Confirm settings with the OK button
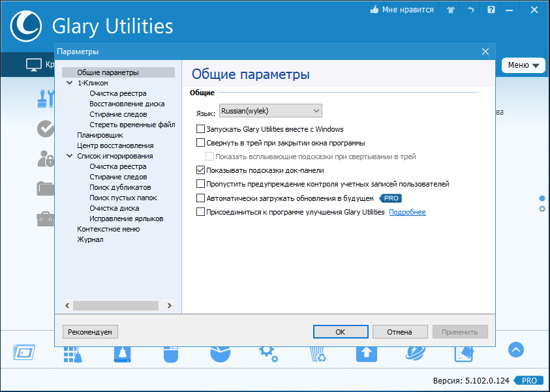The width and height of the screenshot is (550, 392). [x=341, y=332]
